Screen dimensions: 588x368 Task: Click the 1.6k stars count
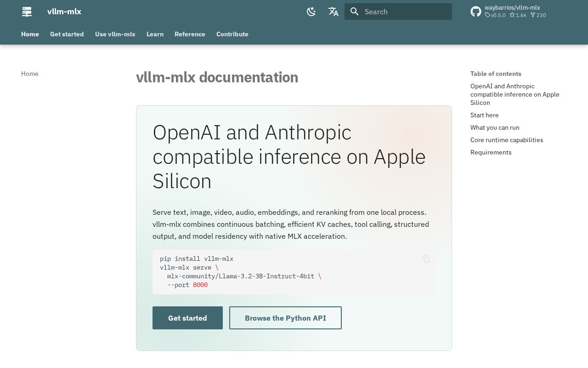[x=518, y=15]
